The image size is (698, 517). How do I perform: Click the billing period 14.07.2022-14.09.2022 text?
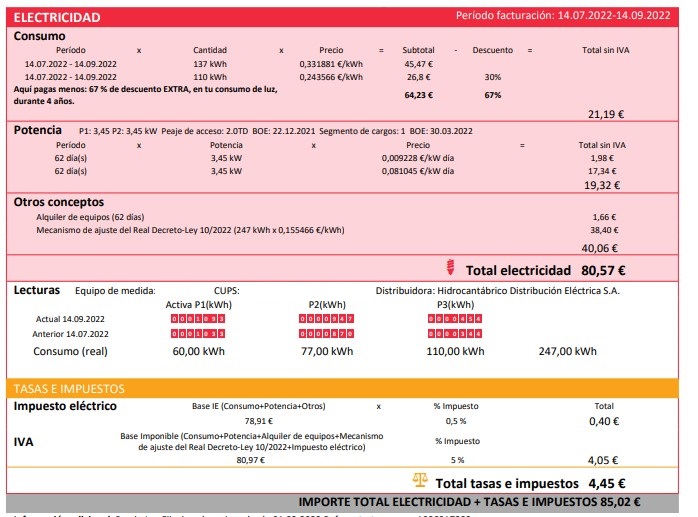[614, 16]
